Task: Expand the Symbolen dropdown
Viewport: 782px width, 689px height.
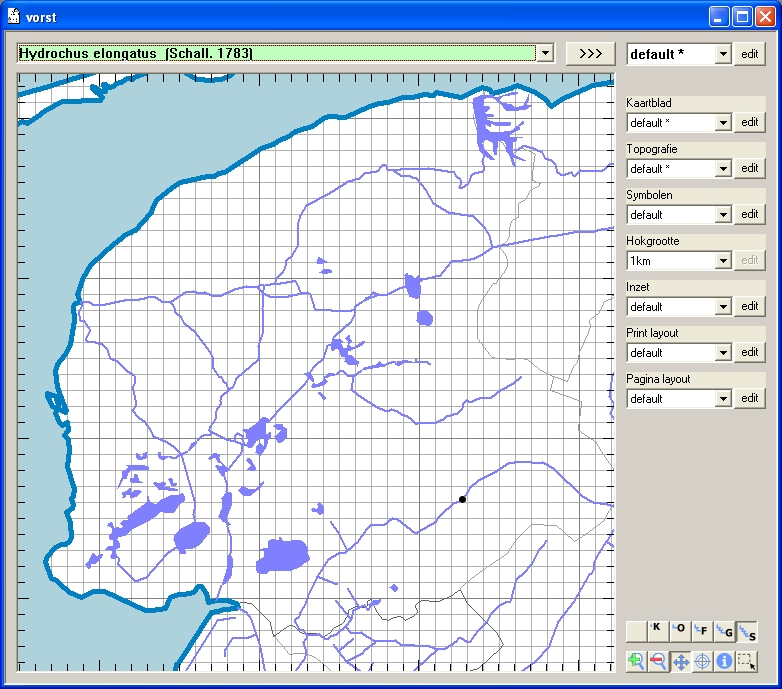Action: [724, 215]
